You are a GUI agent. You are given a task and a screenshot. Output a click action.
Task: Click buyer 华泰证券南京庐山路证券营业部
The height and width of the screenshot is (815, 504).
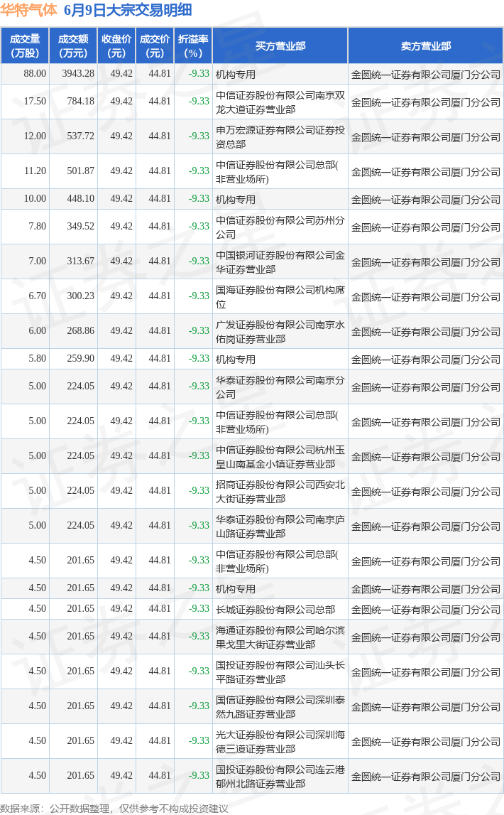click(280, 527)
